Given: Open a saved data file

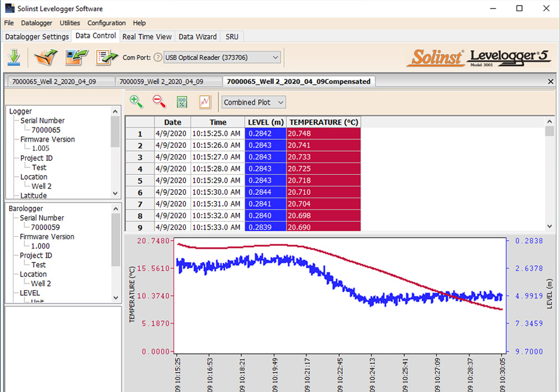Looking at the screenshot, I should pos(45,57).
